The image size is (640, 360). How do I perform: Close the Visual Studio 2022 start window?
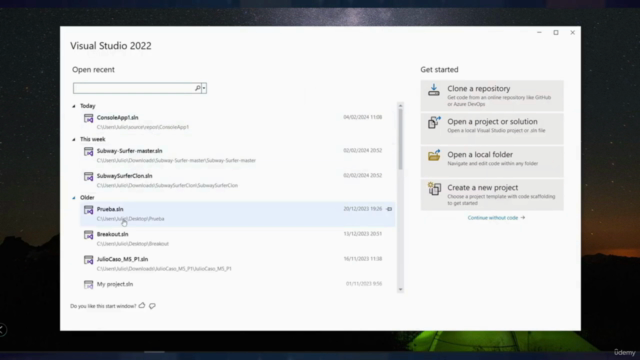click(572, 33)
